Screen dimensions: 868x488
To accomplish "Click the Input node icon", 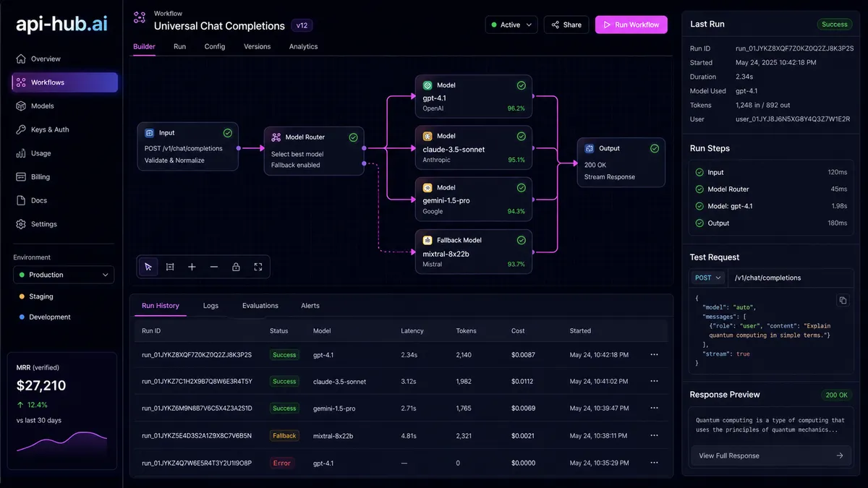I will 149,133.
